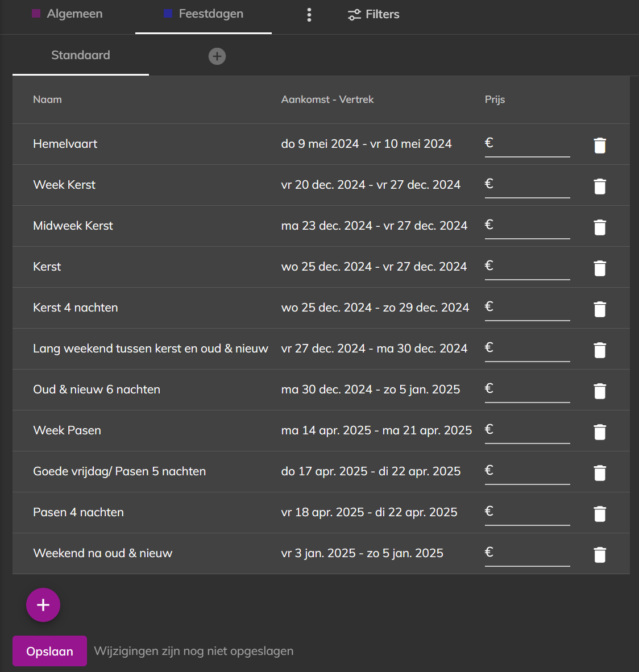The width and height of the screenshot is (639, 672).
Task: Select the 'Midweek Kerst' name
Action: click(x=73, y=226)
